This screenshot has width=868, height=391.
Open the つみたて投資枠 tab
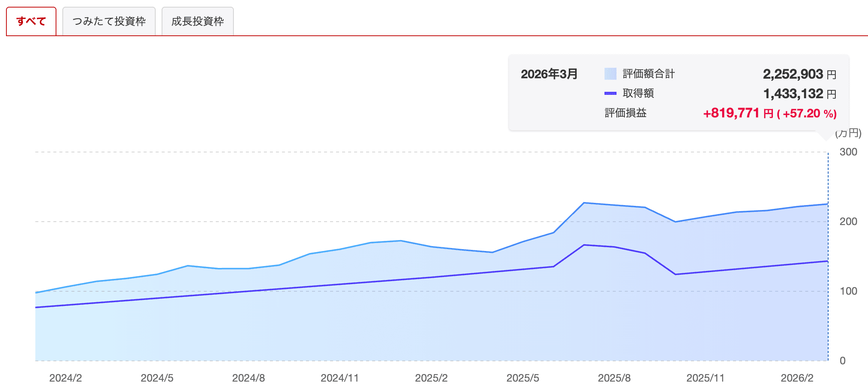109,21
